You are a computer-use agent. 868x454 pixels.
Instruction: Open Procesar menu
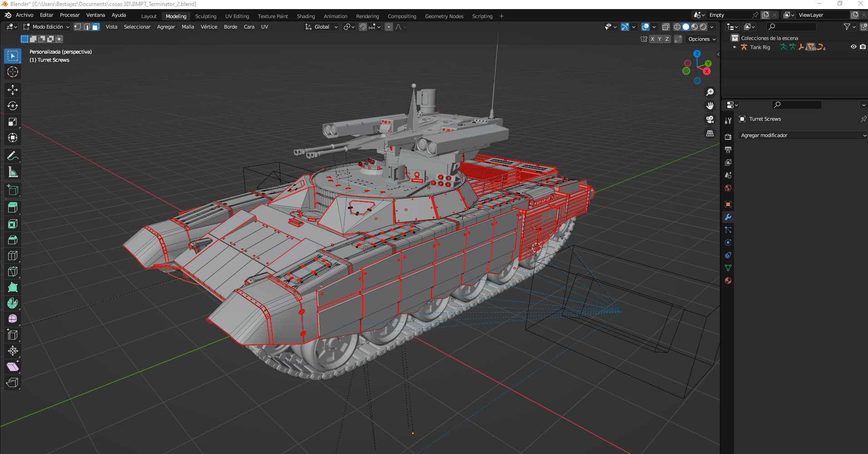click(x=70, y=15)
